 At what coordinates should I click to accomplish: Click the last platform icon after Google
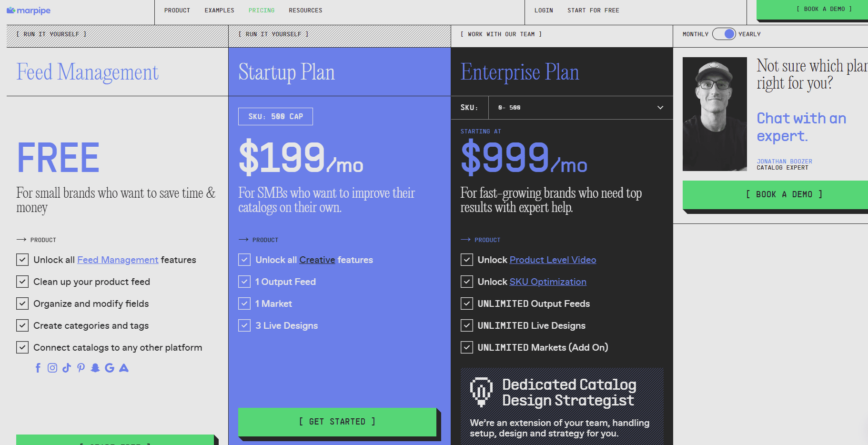coord(123,367)
